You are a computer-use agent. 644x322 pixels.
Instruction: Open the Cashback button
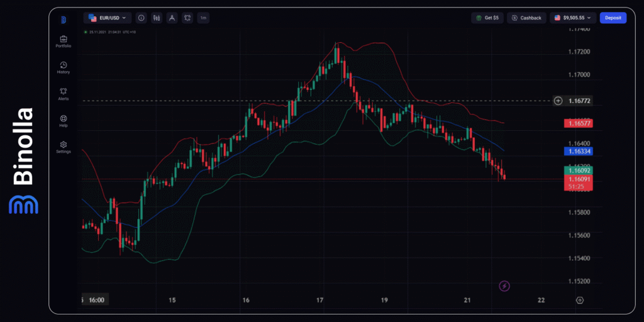click(526, 18)
